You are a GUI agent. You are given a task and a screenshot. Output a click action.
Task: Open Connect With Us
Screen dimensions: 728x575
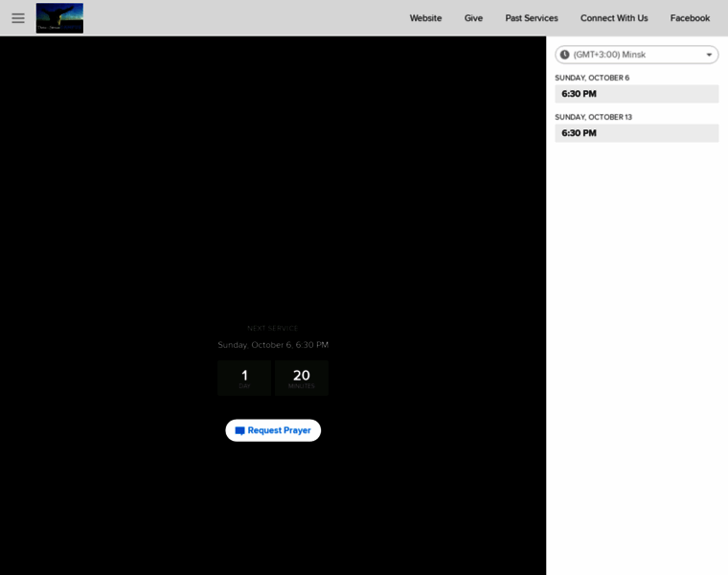(x=614, y=18)
